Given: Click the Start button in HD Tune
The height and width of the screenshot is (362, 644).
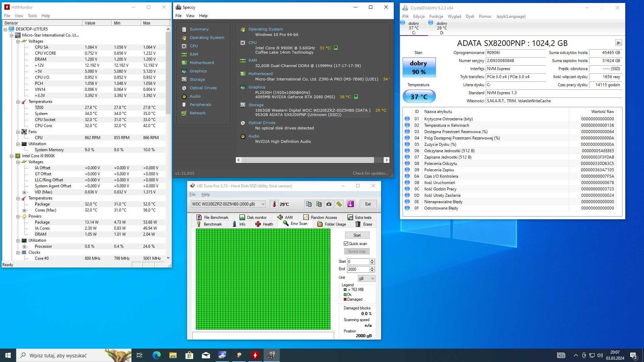Looking at the screenshot, I should point(357,235).
